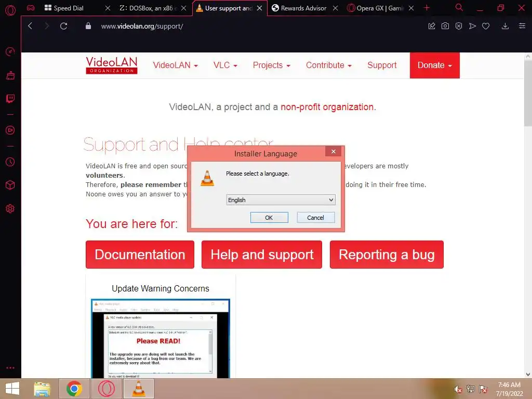Cancel the Installer Language dialog
The height and width of the screenshot is (399, 532).
click(315, 218)
